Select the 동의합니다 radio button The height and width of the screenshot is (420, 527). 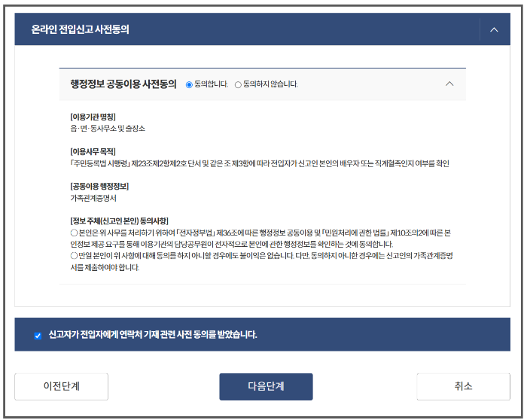point(189,84)
